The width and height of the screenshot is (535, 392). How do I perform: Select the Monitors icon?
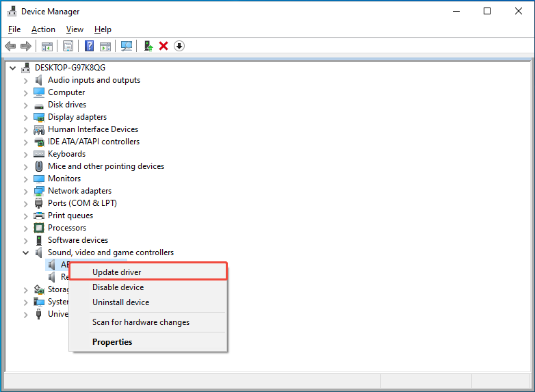[39, 179]
